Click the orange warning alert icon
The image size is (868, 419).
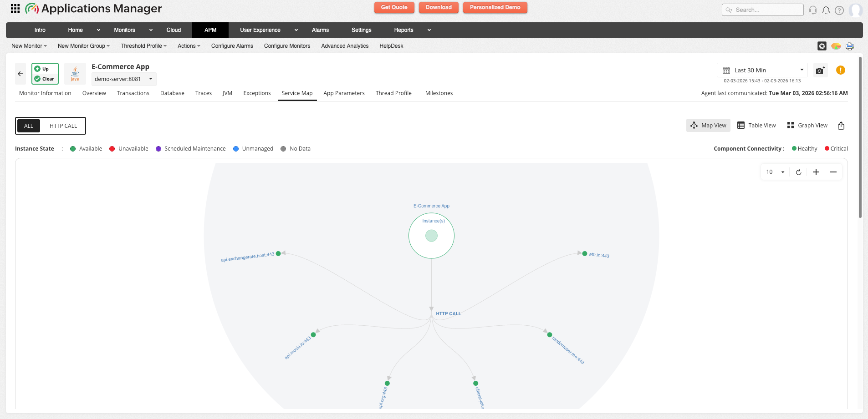[x=841, y=70]
